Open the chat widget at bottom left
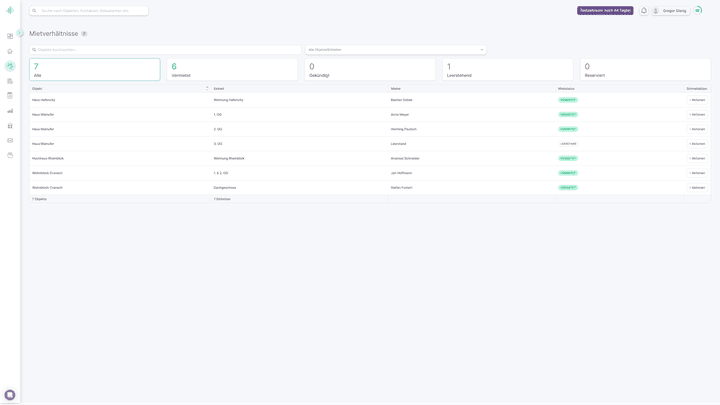The height and width of the screenshot is (405, 720). click(10, 395)
